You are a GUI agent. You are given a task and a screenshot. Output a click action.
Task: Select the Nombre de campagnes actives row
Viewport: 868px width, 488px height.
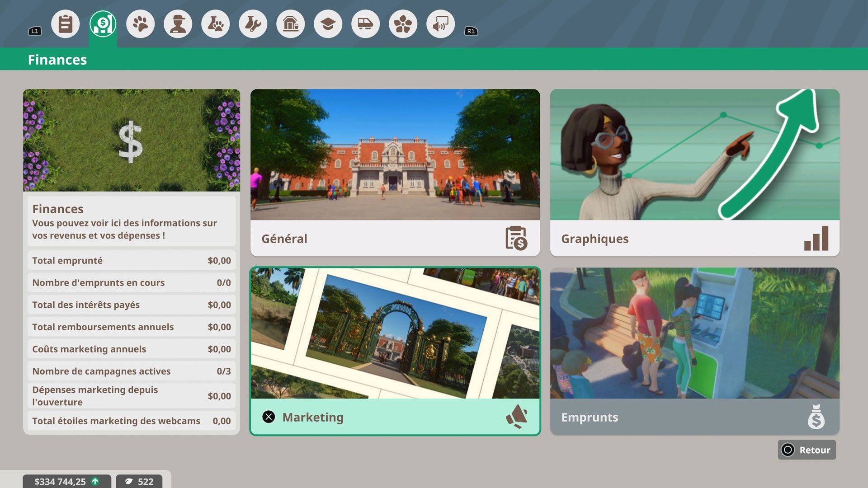[x=132, y=371]
